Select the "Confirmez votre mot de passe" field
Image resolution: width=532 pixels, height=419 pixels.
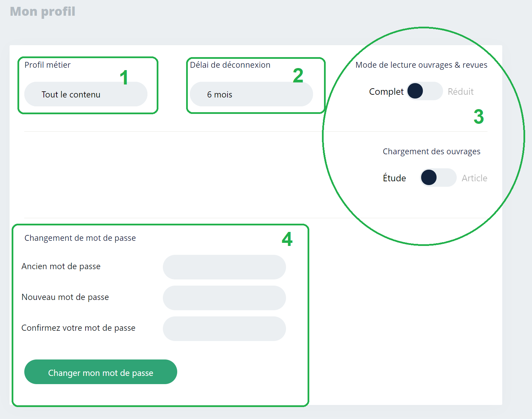[224, 329]
